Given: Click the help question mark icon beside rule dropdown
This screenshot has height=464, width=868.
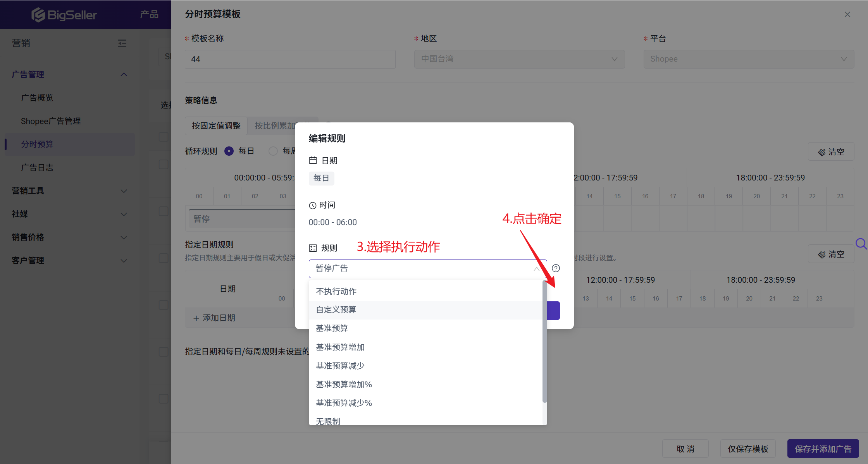Looking at the screenshot, I should pos(556,268).
